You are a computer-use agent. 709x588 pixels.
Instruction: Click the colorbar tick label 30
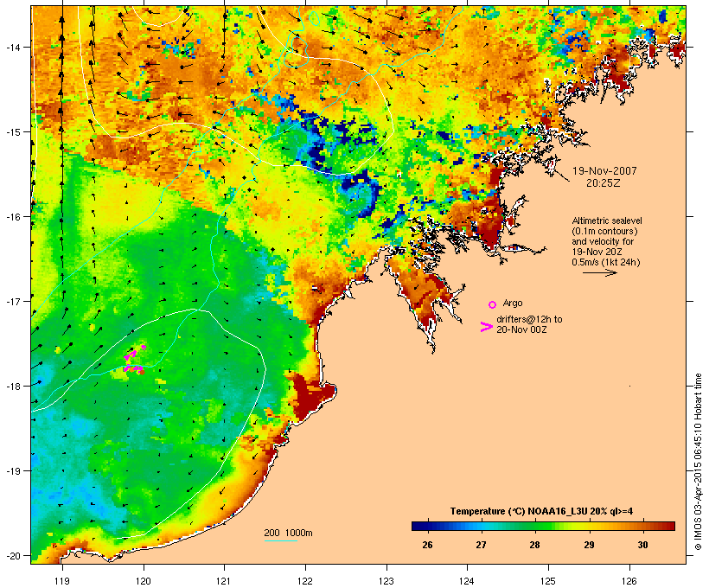642,545
